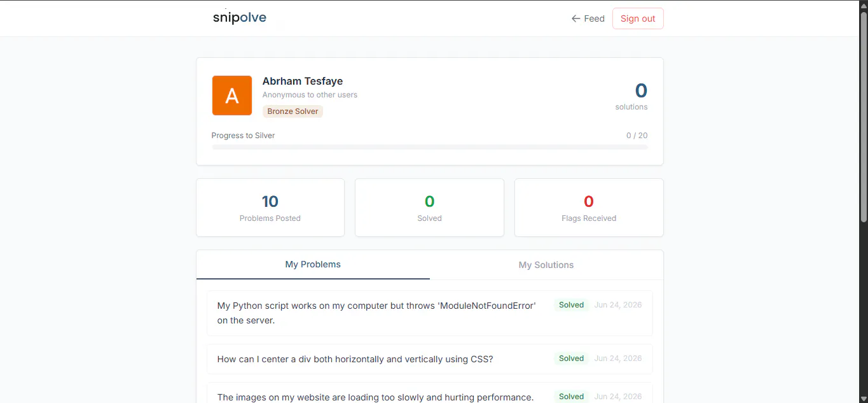This screenshot has width=868, height=403.
Task: Click the Sign out button
Action: [x=638, y=18]
